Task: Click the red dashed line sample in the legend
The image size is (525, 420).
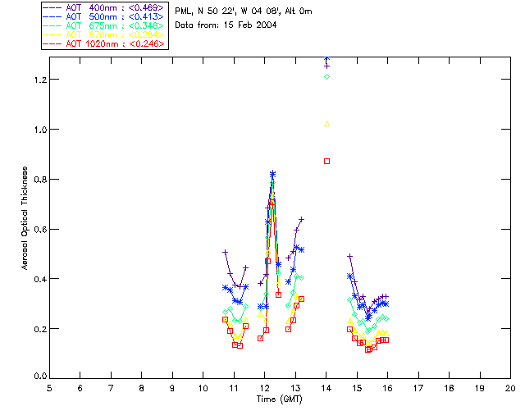Action: coord(52,43)
